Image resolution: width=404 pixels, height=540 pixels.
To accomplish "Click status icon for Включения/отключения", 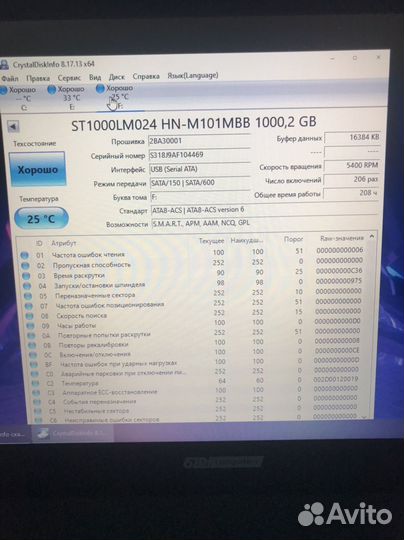I will click(x=33, y=355).
